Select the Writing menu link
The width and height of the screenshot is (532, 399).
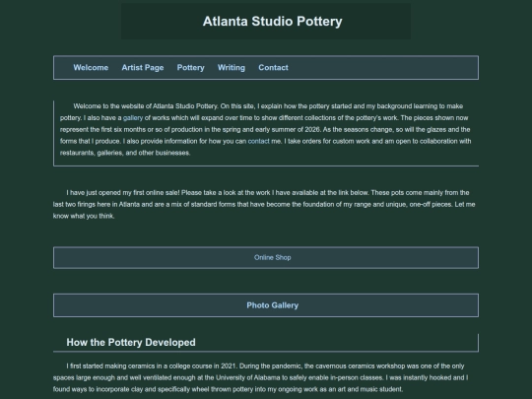(x=232, y=68)
